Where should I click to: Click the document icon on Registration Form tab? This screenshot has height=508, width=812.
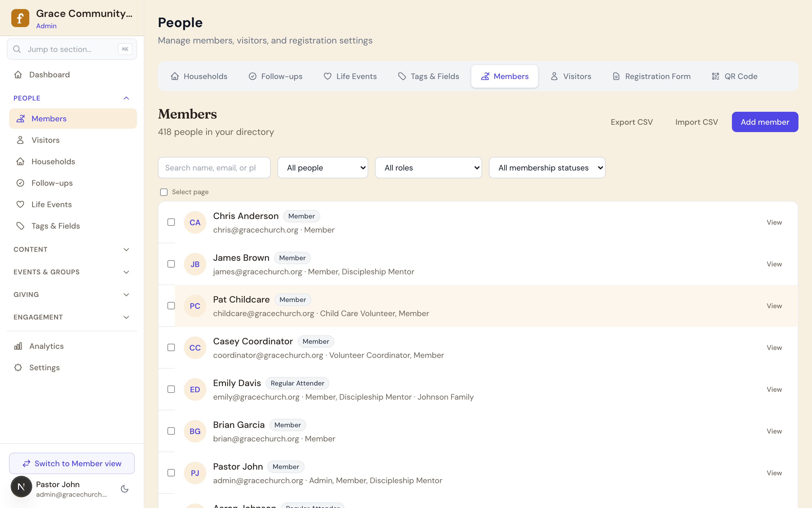(616, 76)
